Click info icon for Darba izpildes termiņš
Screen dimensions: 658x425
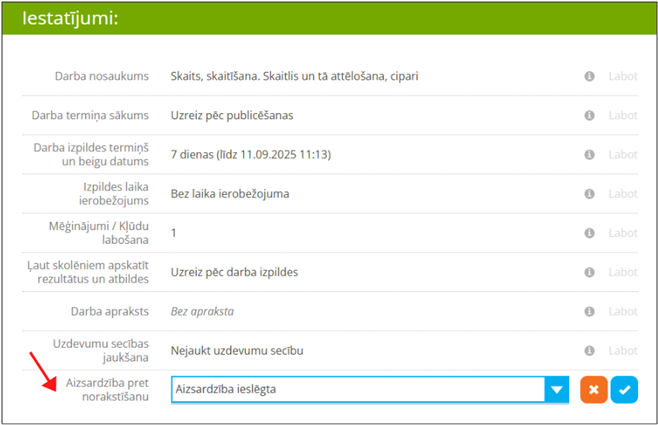[589, 154]
